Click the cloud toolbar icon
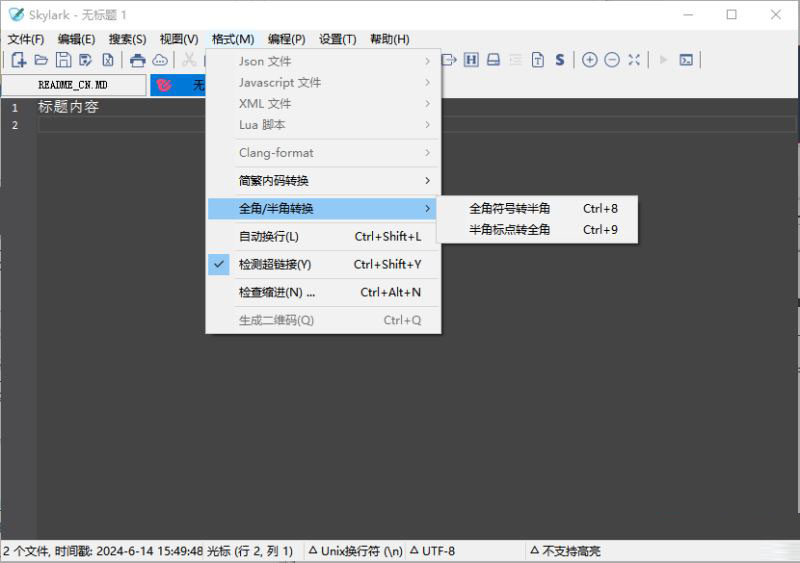 pos(160,60)
